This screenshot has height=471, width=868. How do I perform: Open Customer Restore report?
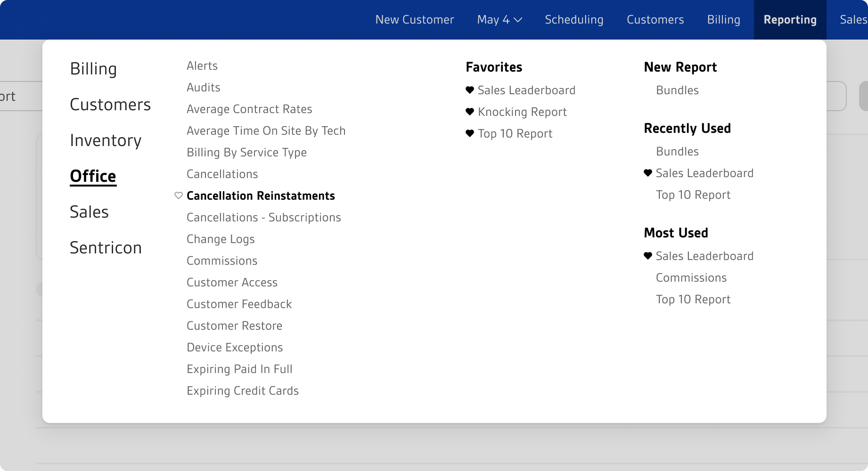[234, 325]
